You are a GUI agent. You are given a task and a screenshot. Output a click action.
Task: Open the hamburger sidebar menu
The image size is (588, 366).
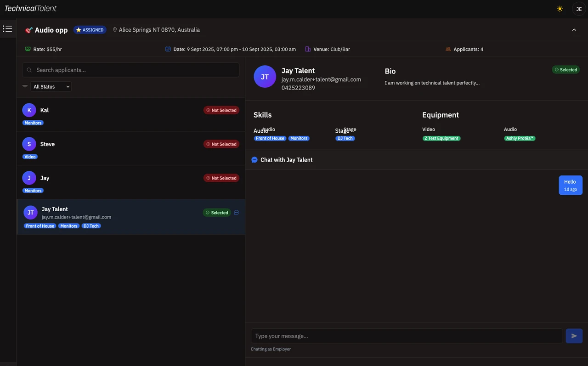(x=7, y=29)
